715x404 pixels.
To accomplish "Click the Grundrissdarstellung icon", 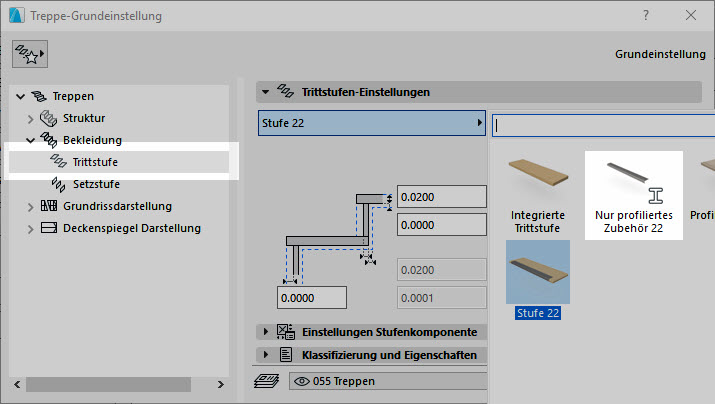I will tap(49, 206).
